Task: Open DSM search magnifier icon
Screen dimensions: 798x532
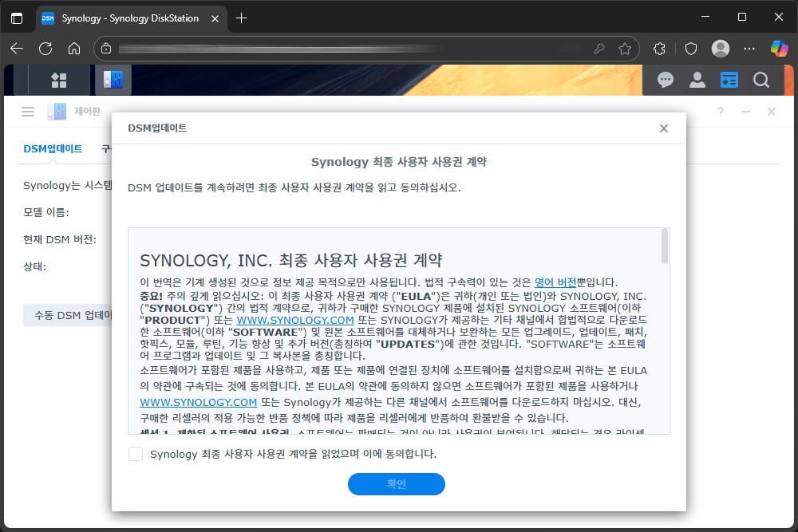Action: (761, 80)
